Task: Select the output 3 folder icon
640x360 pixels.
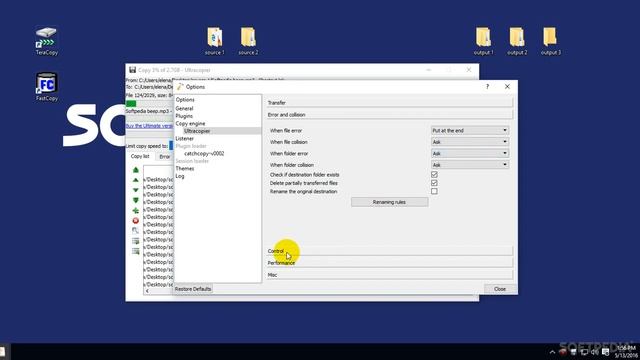Action: 550,41
